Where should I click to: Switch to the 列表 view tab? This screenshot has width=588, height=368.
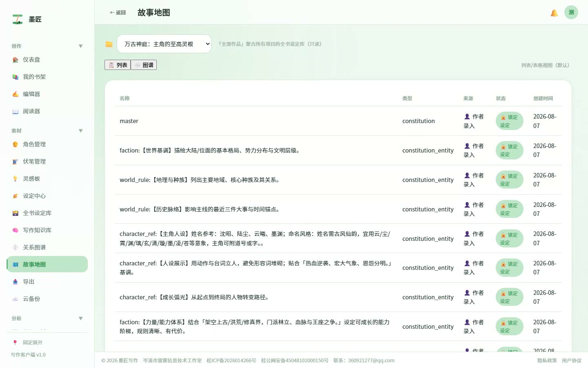pyautogui.click(x=118, y=65)
